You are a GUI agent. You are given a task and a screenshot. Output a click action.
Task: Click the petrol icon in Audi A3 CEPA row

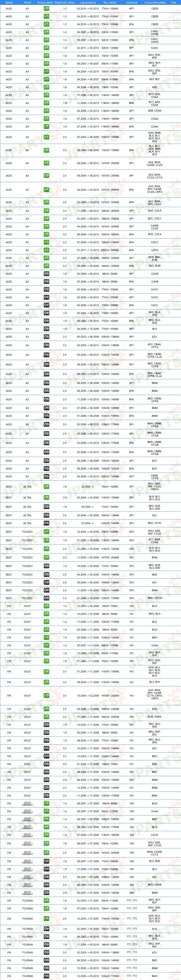pyautogui.click(x=46, y=250)
